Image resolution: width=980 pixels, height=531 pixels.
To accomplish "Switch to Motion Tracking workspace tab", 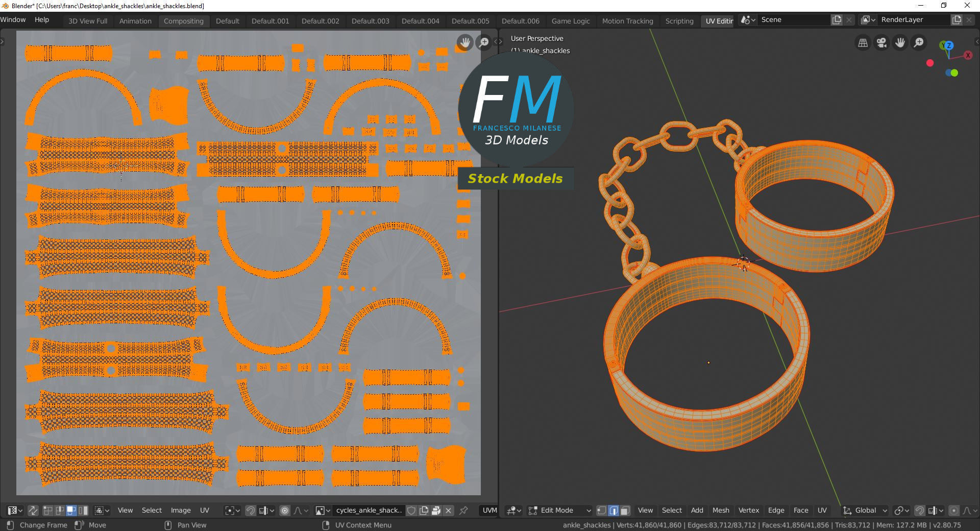I will tap(627, 21).
